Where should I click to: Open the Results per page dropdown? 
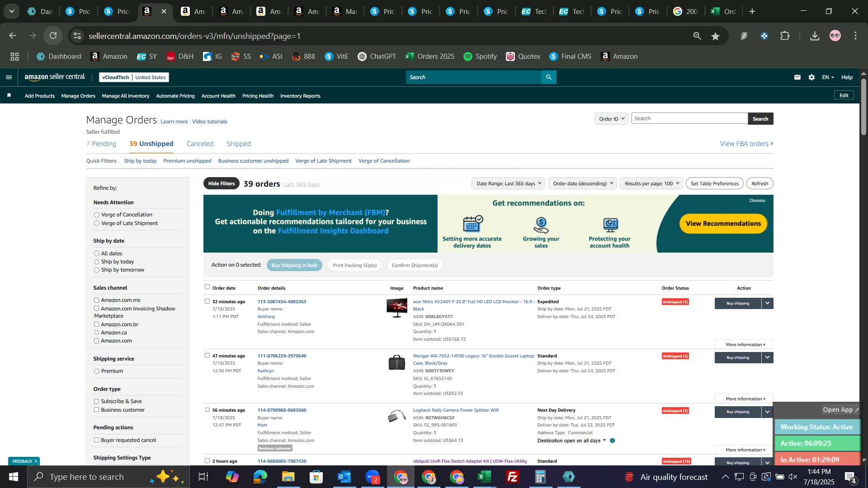[x=651, y=183]
